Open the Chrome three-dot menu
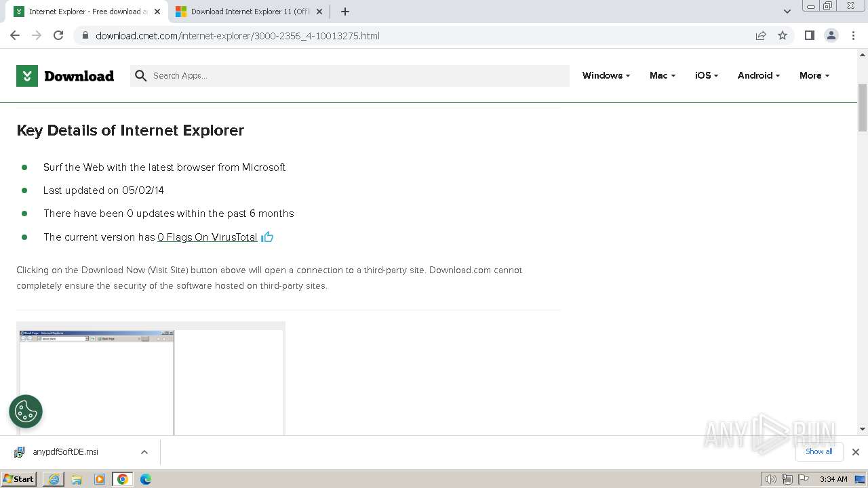This screenshot has width=868, height=488. [x=853, y=35]
